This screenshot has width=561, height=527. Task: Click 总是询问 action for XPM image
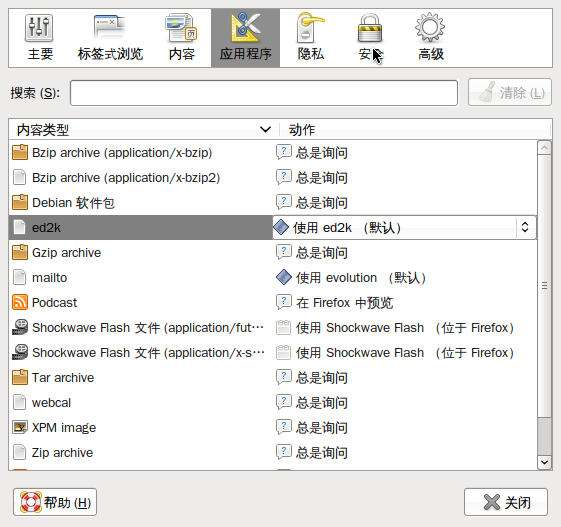coord(322,428)
